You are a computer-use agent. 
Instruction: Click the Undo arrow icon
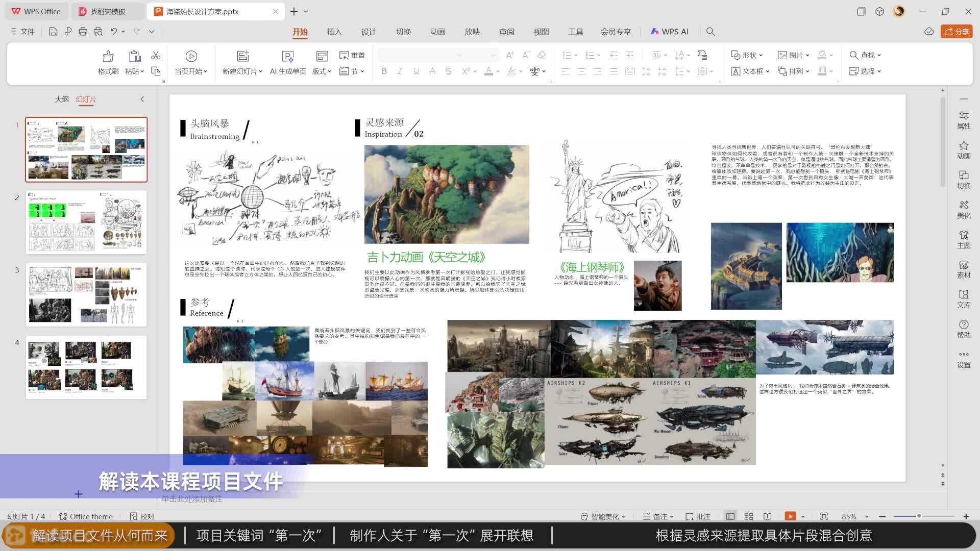(114, 32)
